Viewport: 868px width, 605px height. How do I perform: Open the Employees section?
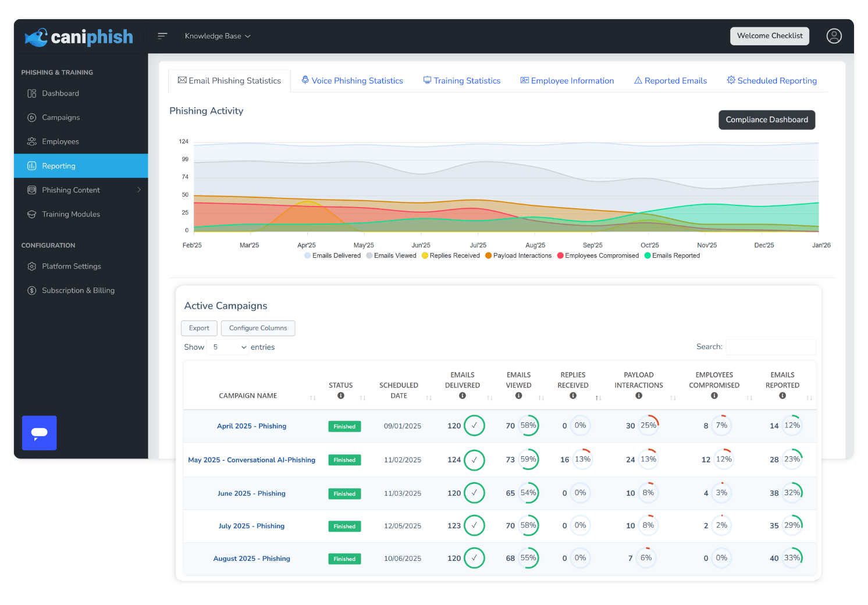pyautogui.click(x=60, y=141)
